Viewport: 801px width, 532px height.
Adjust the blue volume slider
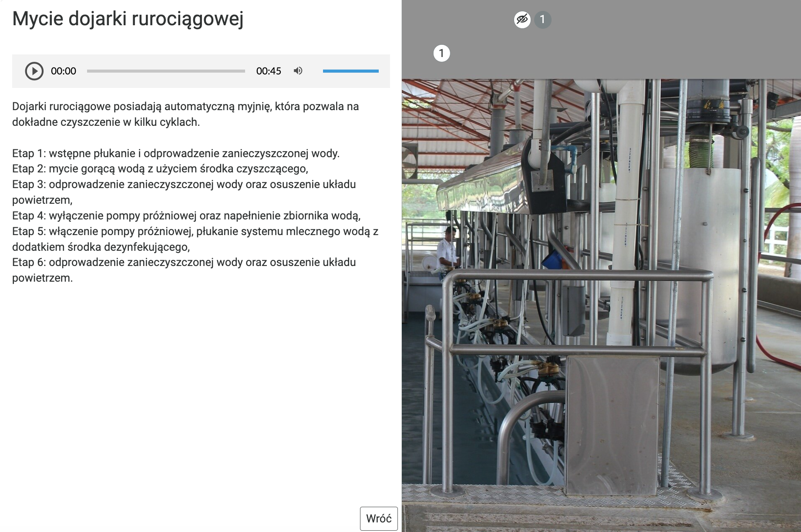coord(351,71)
